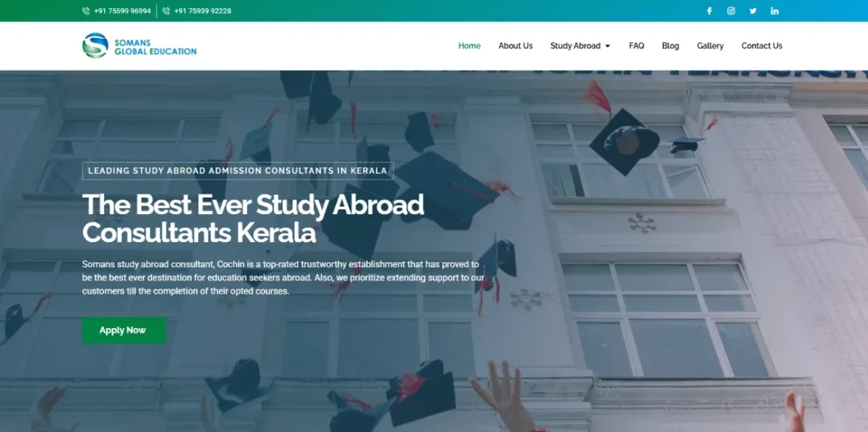Call the number +91 75939 92228

(203, 11)
